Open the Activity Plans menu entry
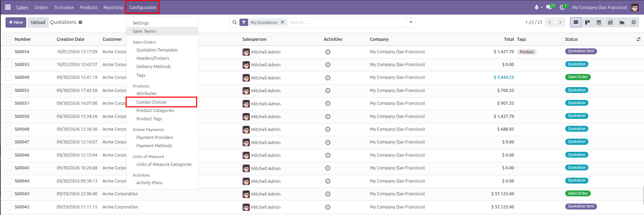The height and width of the screenshot is (215, 644). [162, 183]
